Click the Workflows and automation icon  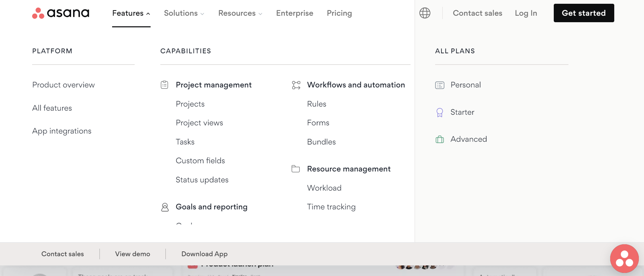point(296,85)
